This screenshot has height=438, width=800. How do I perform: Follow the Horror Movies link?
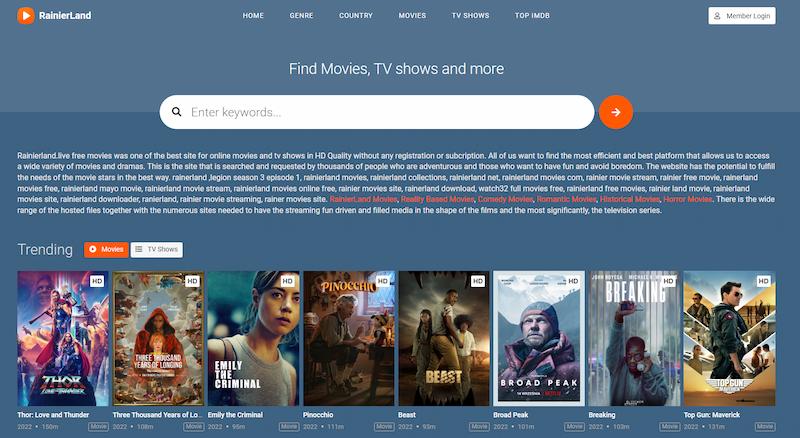687,199
